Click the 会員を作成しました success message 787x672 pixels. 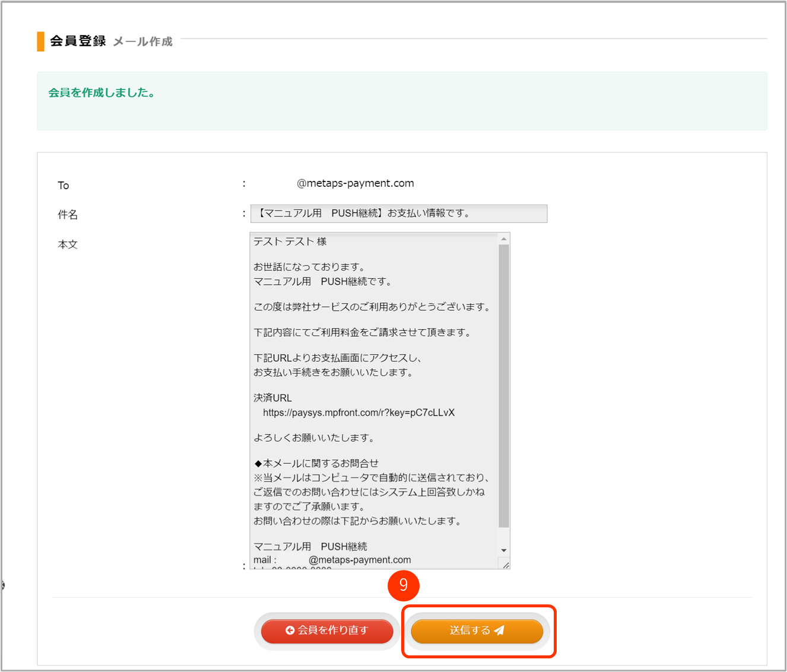click(101, 93)
